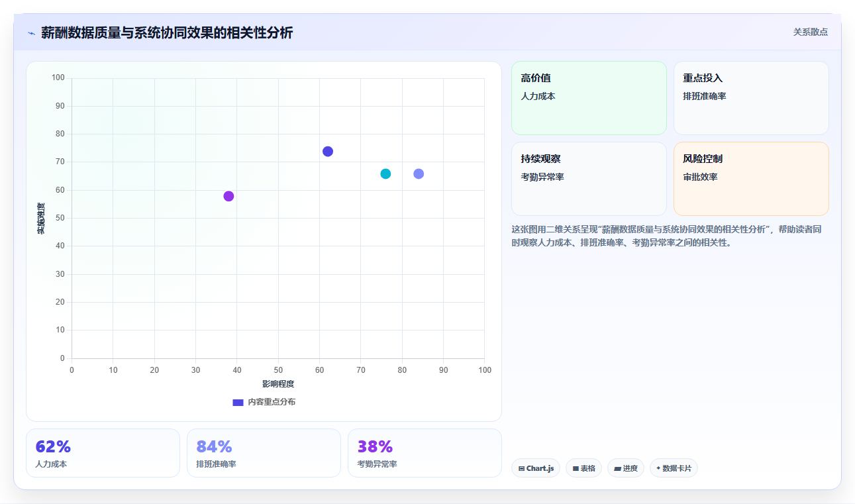855x504 pixels.
Task: Click the 实施难度 y-axis title
Action: pos(41,219)
